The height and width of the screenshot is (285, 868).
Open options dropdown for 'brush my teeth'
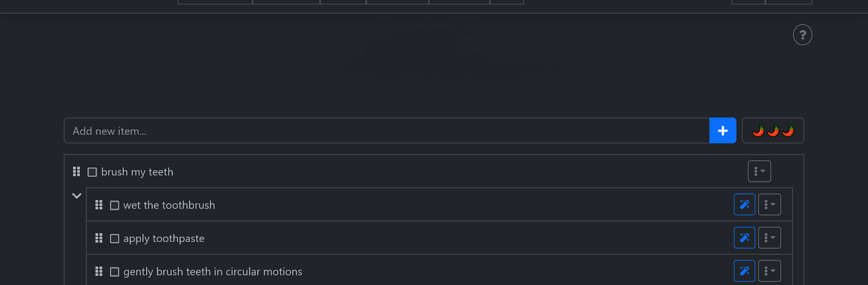[x=759, y=171]
